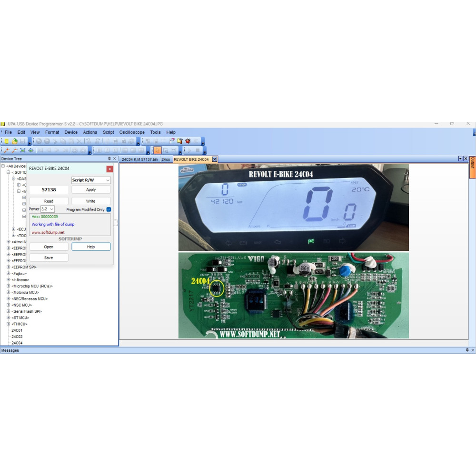Click the Read button

tap(49, 201)
